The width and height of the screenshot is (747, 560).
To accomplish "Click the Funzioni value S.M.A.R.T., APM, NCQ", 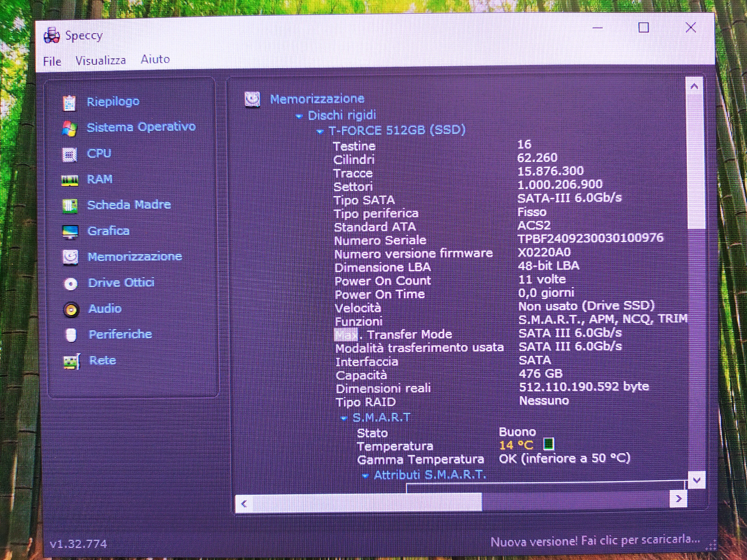I will click(603, 319).
